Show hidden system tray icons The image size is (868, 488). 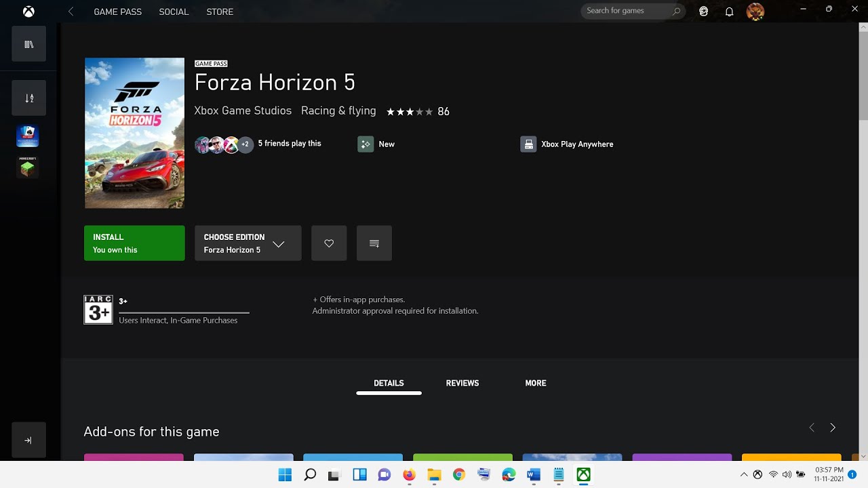click(744, 474)
